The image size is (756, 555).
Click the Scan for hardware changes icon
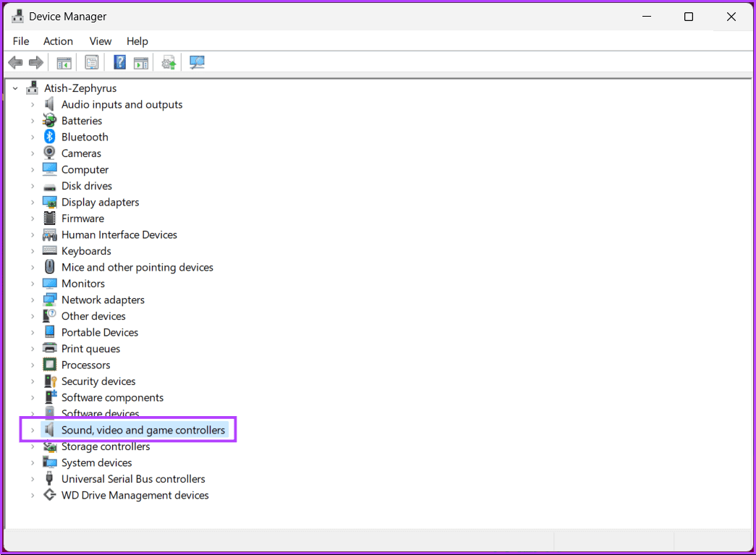click(x=169, y=62)
